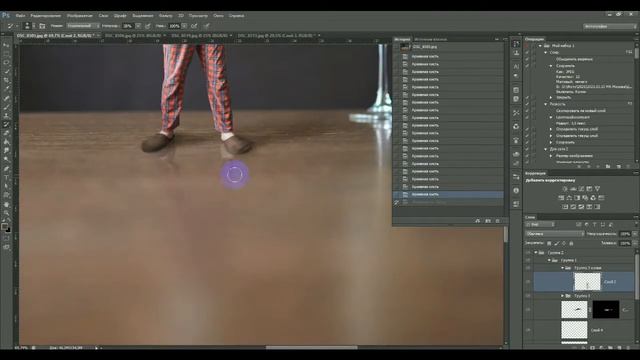Open brush Opacity slider arrow in options bar
This screenshot has height=360, width=640.
pos(138,26)
